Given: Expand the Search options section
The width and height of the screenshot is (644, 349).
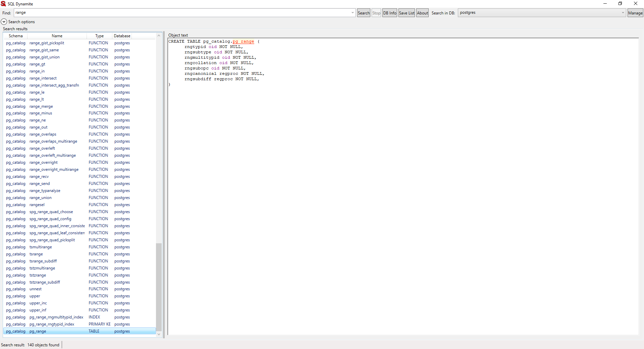Looking at the screenshot, I should pyautogui.click(x=4, y=22).
